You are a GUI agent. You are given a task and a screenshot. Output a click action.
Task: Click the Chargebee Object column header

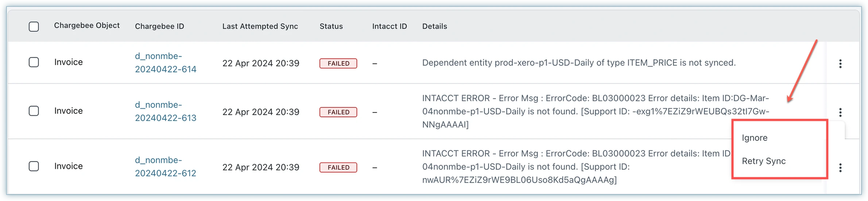point(87,26)
